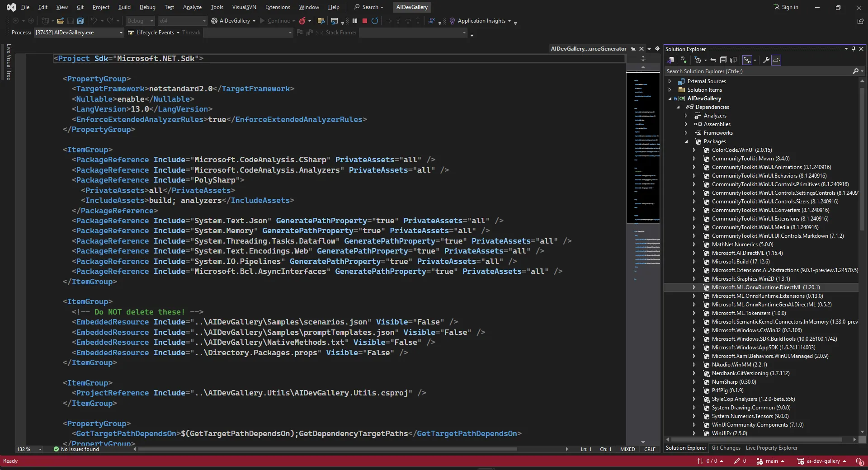Open editor tab settings gear icon
Screen dimensions: 868x470
[657, 49]
